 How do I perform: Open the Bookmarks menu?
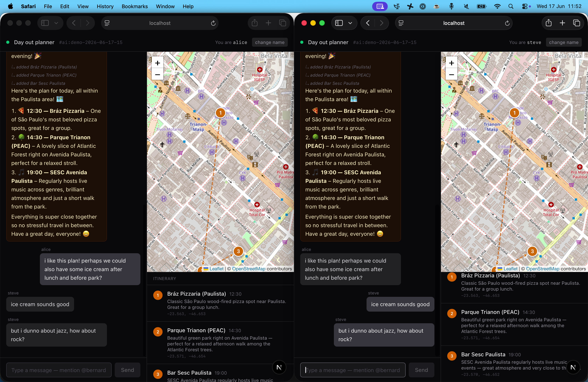[135, 6]
